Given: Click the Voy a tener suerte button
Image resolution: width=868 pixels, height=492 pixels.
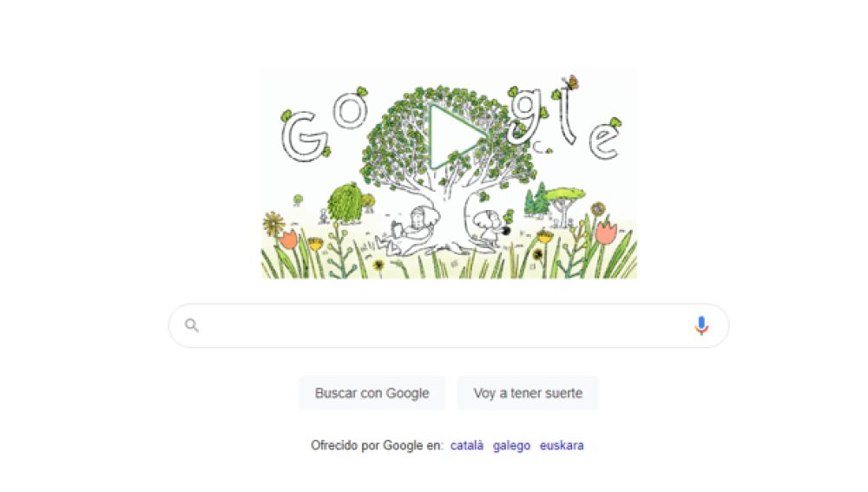Looking at the screenshot, I should coord(528,393).
